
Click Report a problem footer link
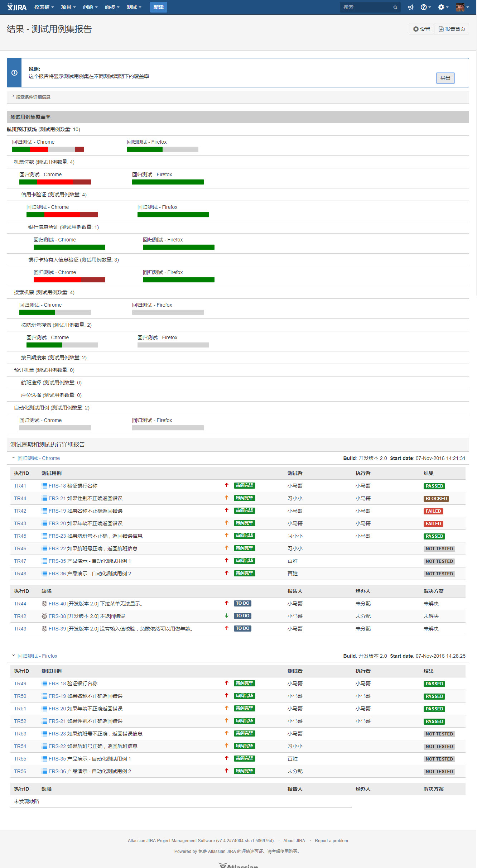331,841
